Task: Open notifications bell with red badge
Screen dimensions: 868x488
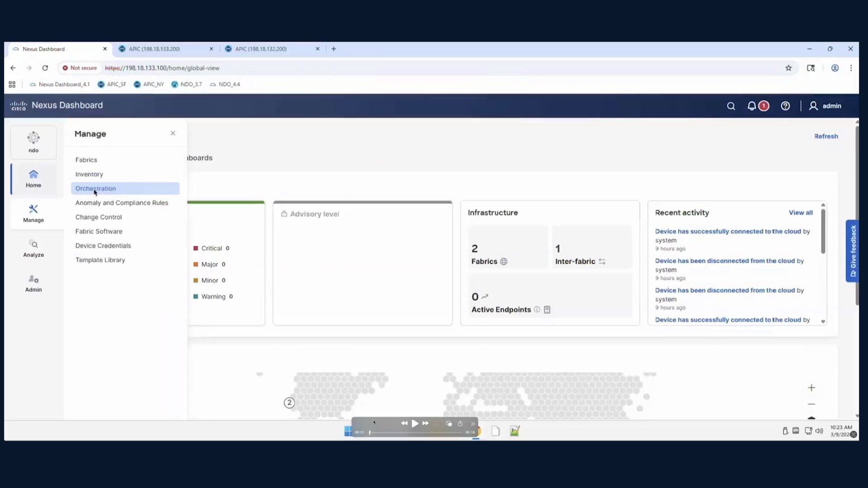Action: (x=757, y=106)
